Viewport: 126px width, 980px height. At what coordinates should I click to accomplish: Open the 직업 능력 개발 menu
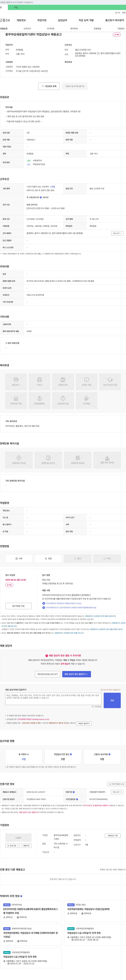(x=86, y=20)
